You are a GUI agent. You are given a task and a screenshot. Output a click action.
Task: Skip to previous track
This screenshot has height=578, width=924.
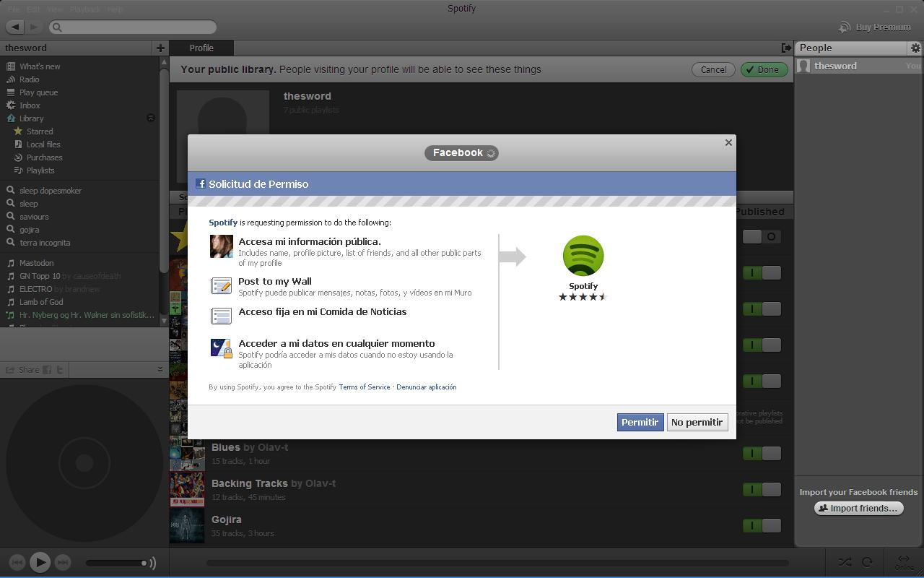point(17,562)
